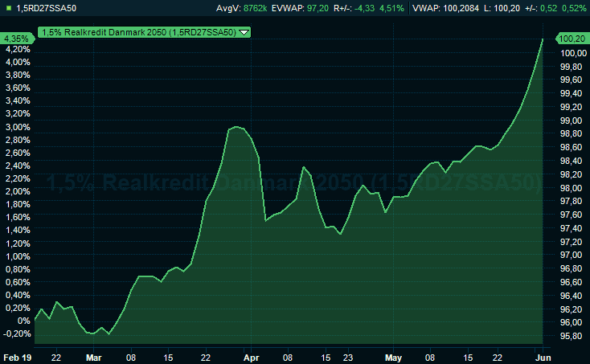This screenshot has height=364, width=590.
Task: Click the 3,00% label on left axis
Action: [18, 127]
